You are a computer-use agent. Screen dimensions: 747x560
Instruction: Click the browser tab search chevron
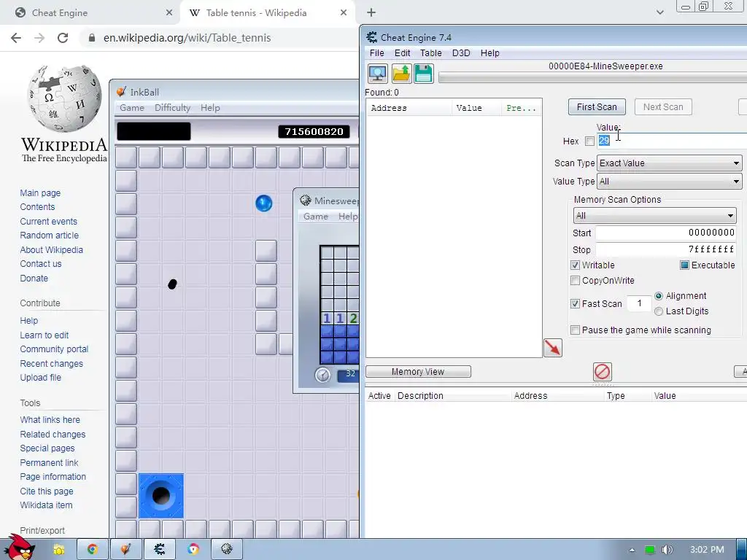pyautogui.click(x=659, y=13)
